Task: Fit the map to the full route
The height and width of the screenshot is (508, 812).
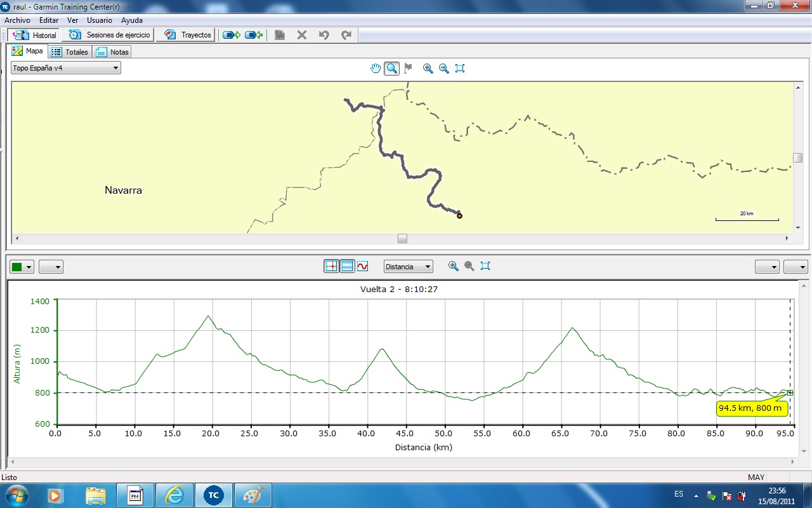Action: (x=461, y=69)
